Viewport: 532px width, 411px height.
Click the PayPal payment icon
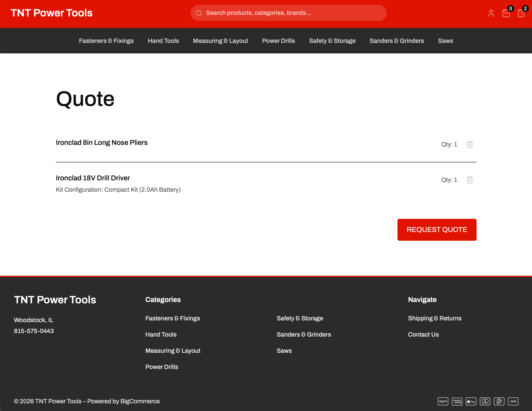pos(499,401)
